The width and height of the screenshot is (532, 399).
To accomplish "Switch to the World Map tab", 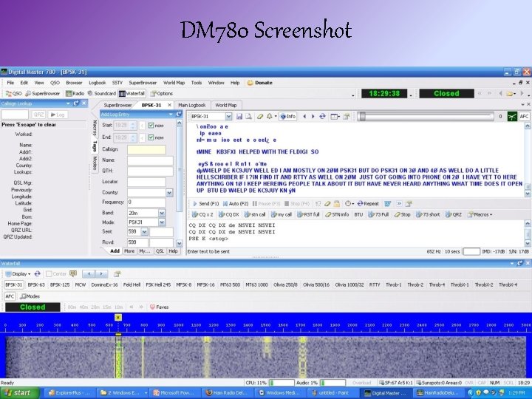I will [x=226, y=105].
